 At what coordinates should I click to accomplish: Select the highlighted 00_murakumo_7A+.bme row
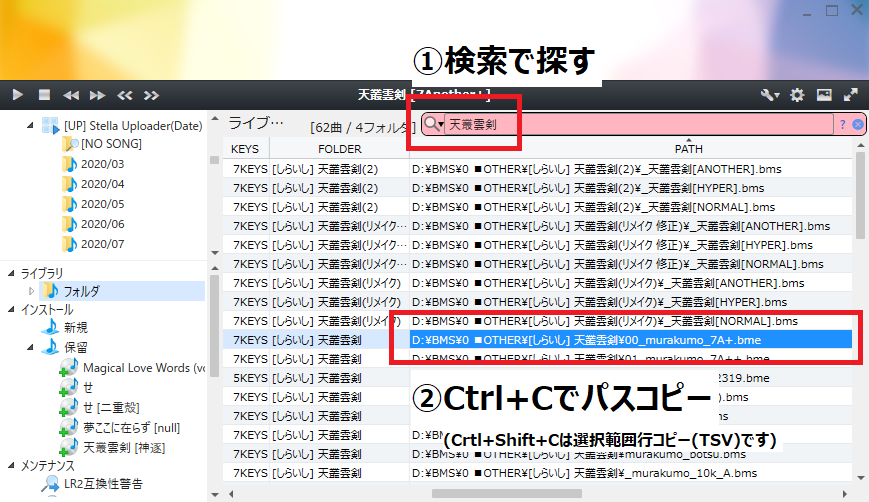tap(538, 340)
